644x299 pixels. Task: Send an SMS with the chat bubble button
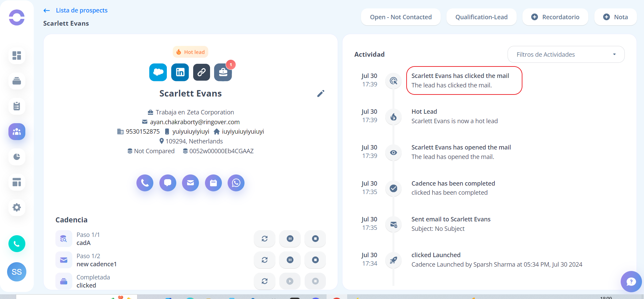[168, 183]
